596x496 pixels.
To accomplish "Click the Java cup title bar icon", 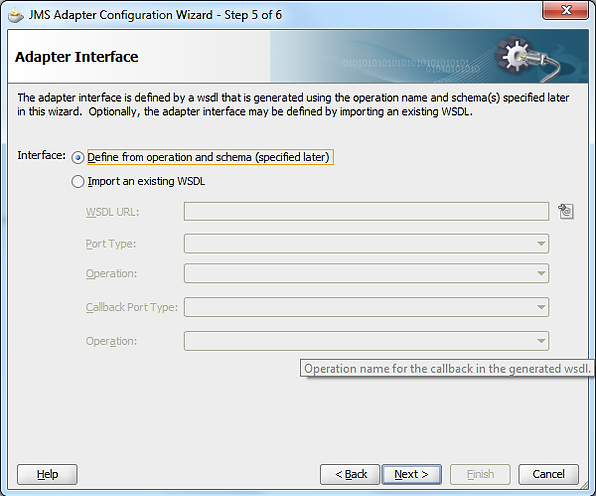I will (16, 15).
